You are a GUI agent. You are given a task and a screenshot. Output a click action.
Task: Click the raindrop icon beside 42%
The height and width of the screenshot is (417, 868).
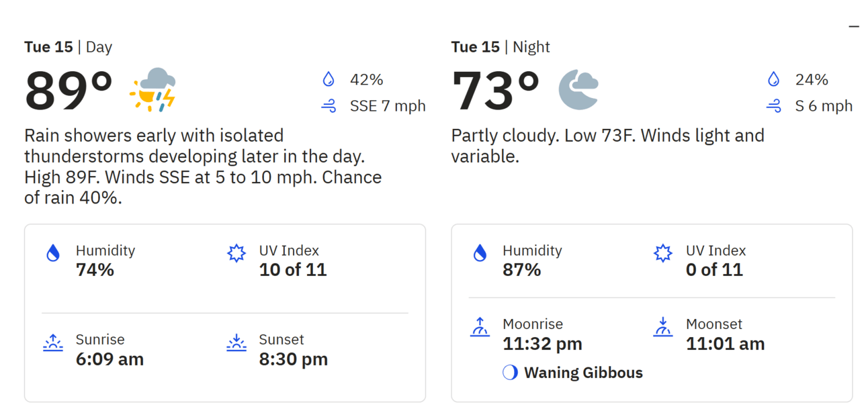click(x=329, y=80)
